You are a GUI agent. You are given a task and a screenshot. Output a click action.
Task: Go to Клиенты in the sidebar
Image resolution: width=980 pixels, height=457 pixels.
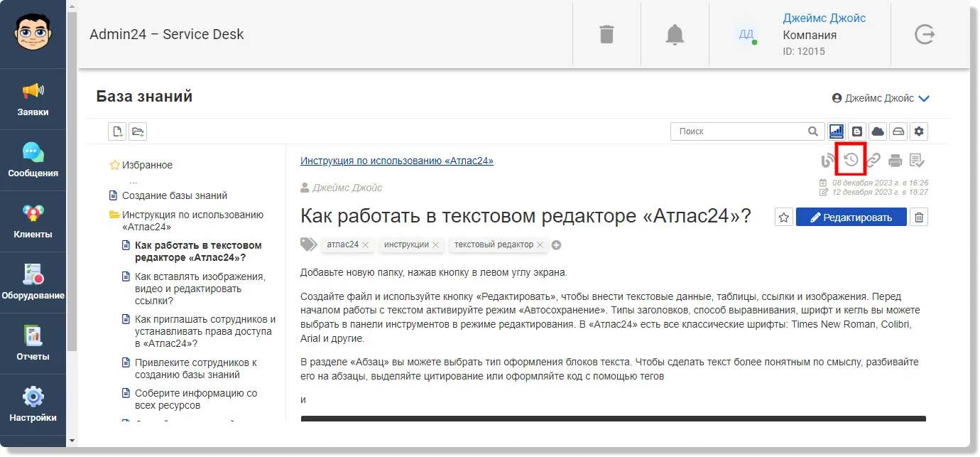(33, 221)
